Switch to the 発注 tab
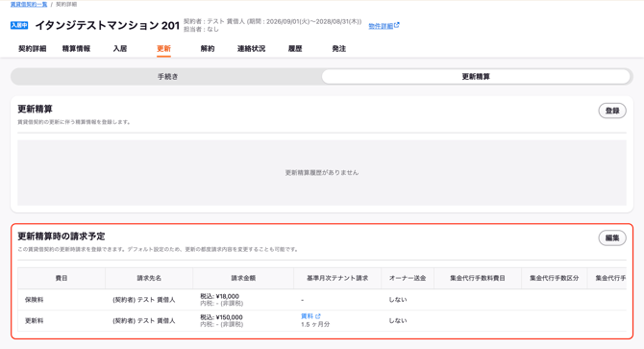 click(339, 48)
